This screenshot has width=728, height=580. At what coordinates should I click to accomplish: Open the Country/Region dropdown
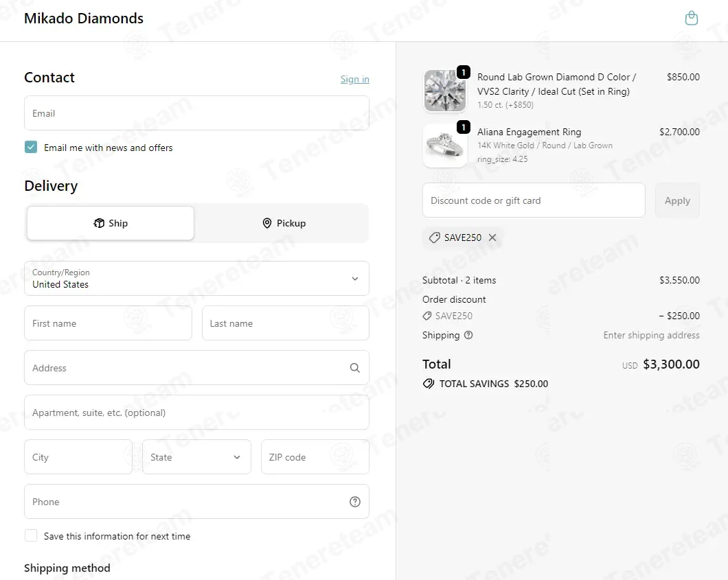coord(196,279)
